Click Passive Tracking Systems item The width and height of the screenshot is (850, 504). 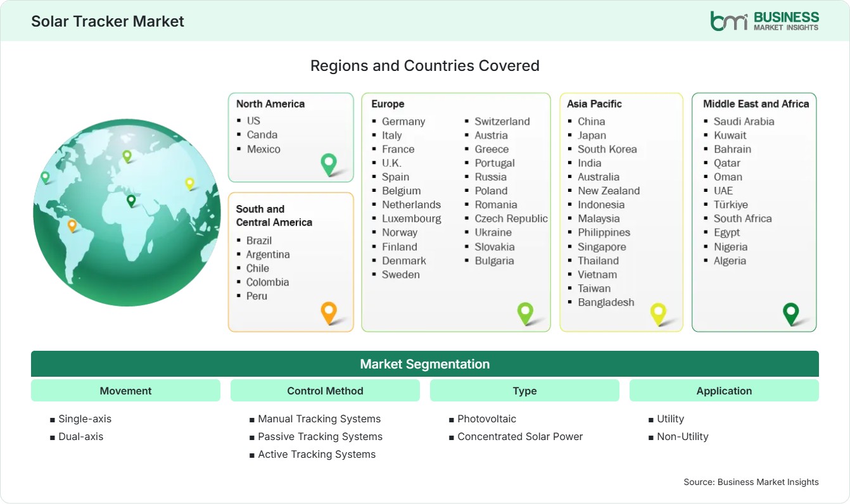pos(320,436)
